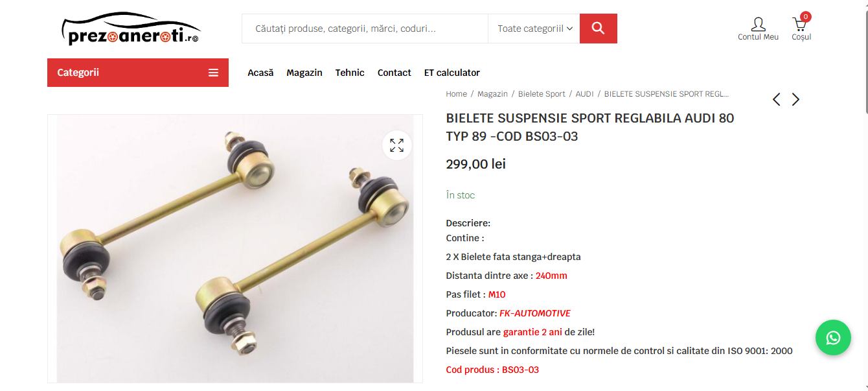The image size is (868, 391).
Task: Open the ET calculator menu item
Action: click(x=452, y=73)
